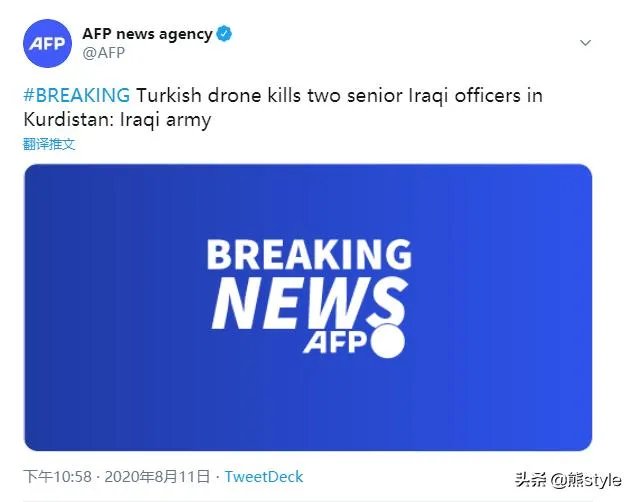Click the @AFP handle
The height and width of the screenshot is (502, 636).
[x=103, y=52]
